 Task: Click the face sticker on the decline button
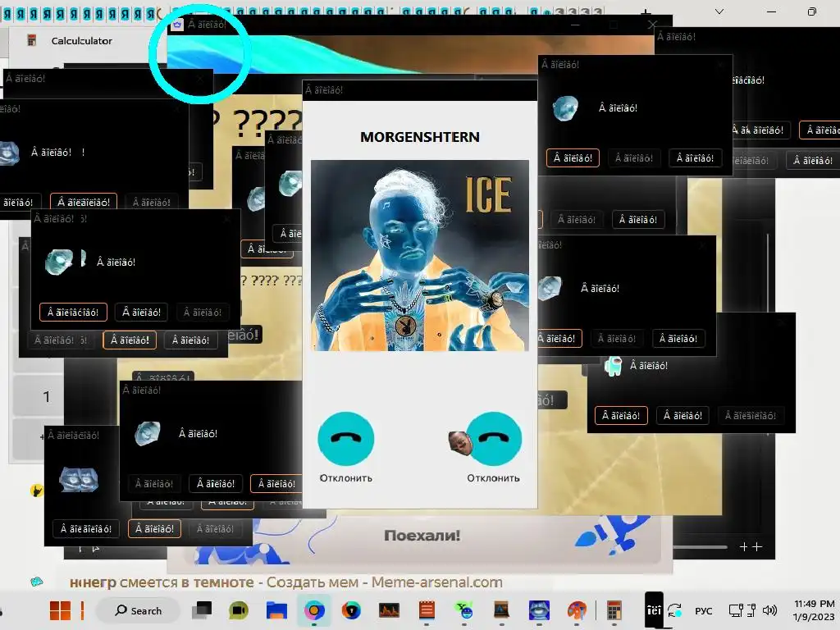[x=459, y=442]
